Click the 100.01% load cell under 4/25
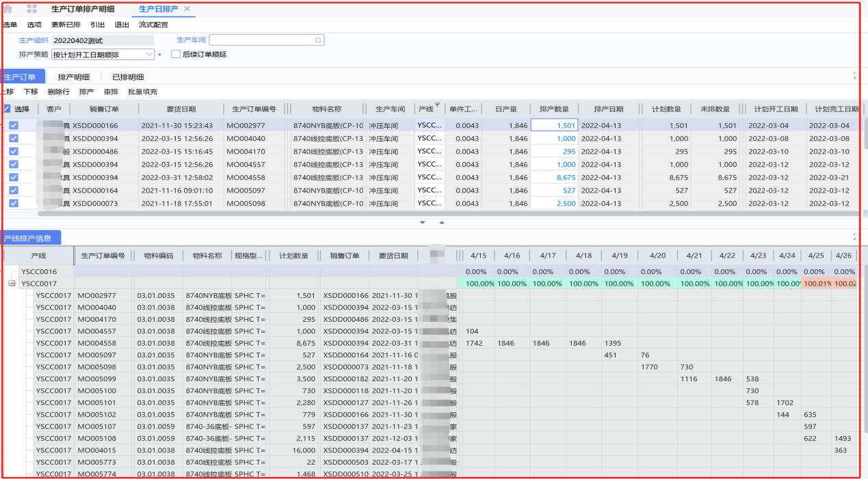The width and height of the screenshot is (868, 479). (817, 284)
